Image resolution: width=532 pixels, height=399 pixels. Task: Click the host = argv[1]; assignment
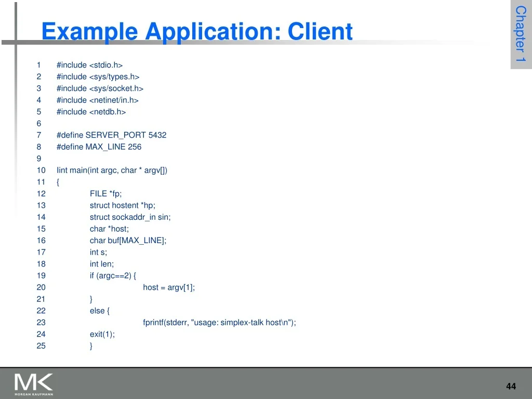tap(169, 287)
